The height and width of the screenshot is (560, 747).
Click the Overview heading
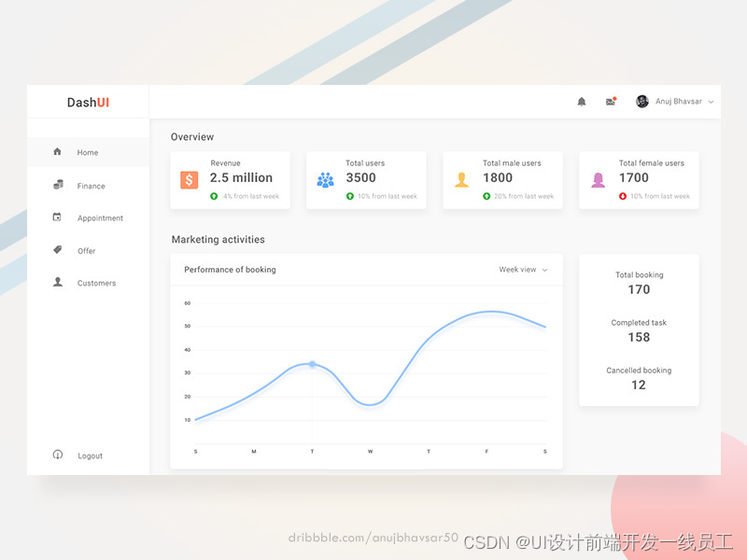pyautogui.click(x=192, y=136)
